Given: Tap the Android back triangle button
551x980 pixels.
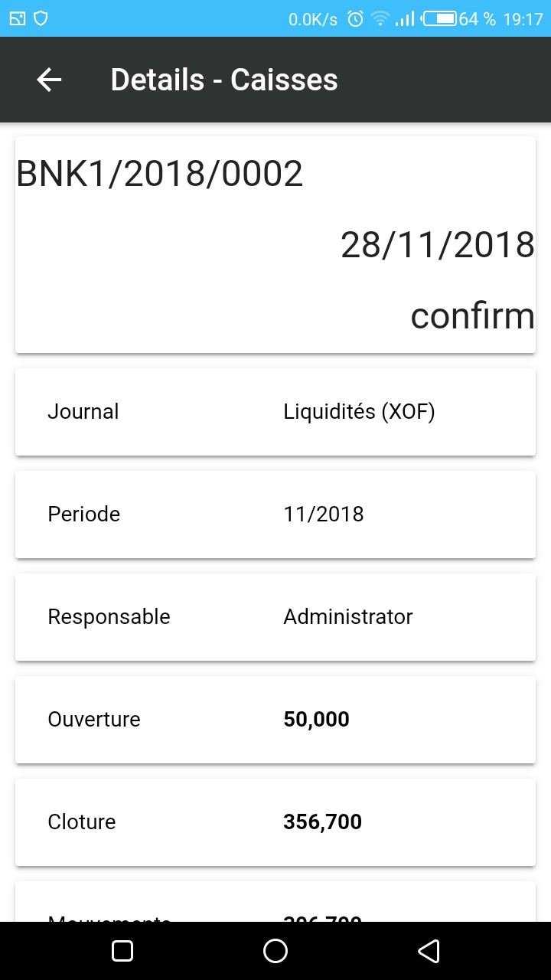Looking at the screenshot, I should pos(429,951).
